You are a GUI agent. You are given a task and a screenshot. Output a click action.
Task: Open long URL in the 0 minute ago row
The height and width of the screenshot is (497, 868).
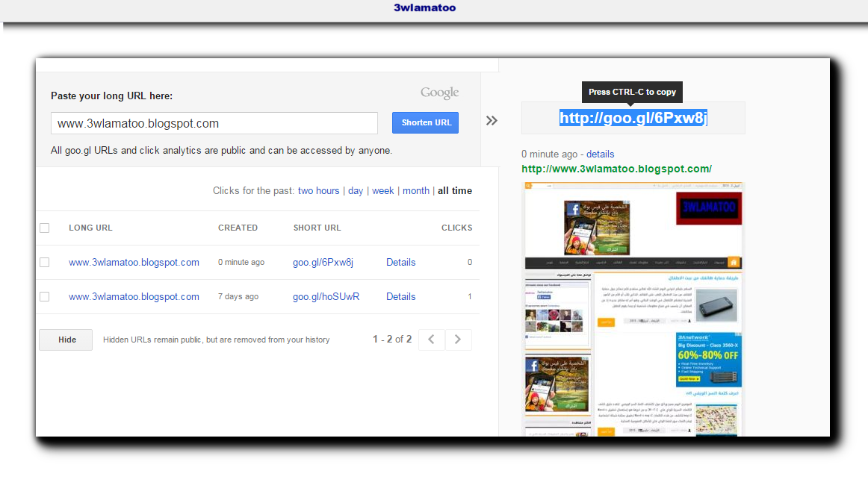[x=134, y=263]
